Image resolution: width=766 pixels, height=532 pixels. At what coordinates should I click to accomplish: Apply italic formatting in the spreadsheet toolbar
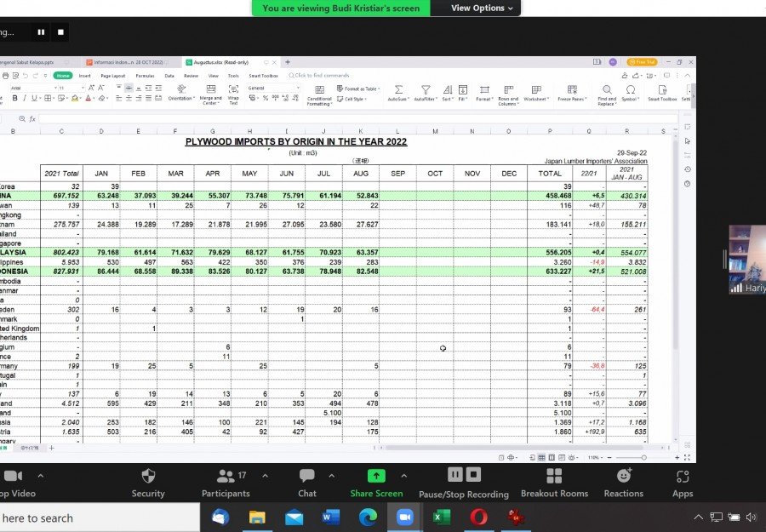click(25, 98)
